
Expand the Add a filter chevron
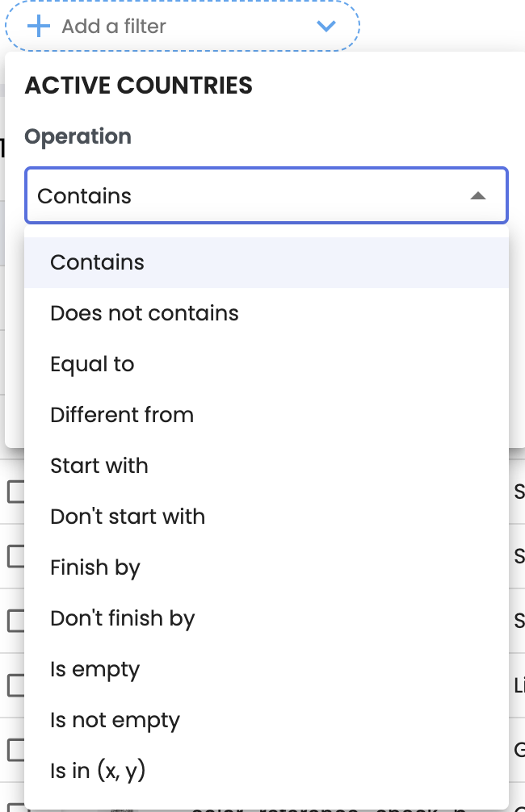click(326, 26)
